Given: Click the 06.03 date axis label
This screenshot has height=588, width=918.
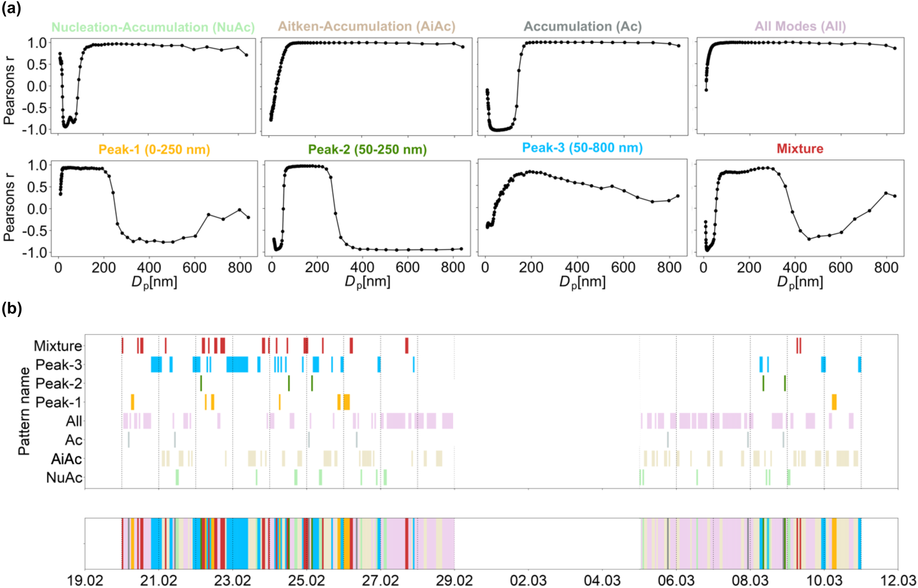Looking at the screenshot, I should (x=676, y=580).
